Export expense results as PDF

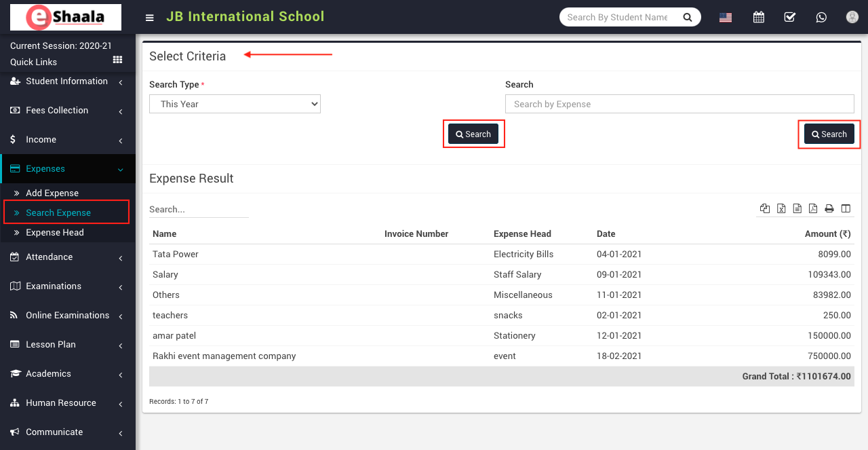(x=813, y=208)
